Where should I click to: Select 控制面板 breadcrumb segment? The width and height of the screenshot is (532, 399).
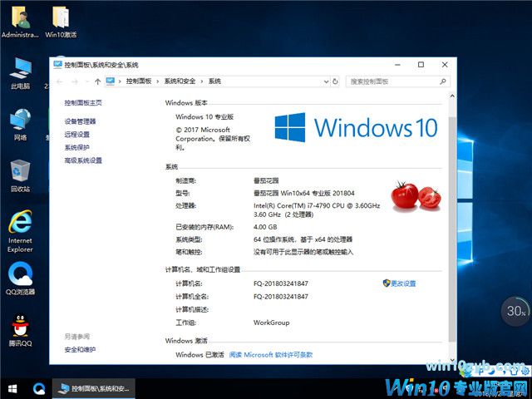point(139,81)
